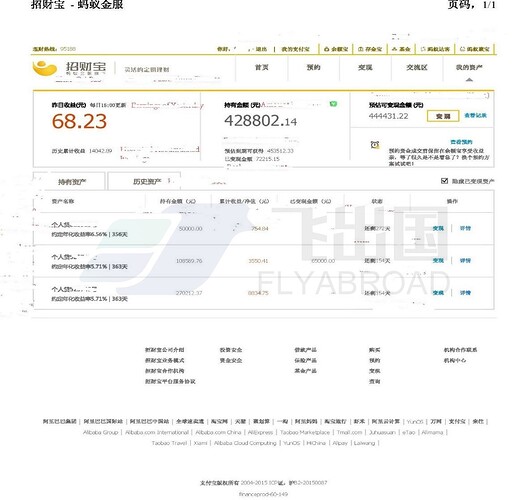Viewport: 529px width, 500px height.
Task: Open 投资安全 footer link
Action: pyautogui.click(x=231, y=350)
